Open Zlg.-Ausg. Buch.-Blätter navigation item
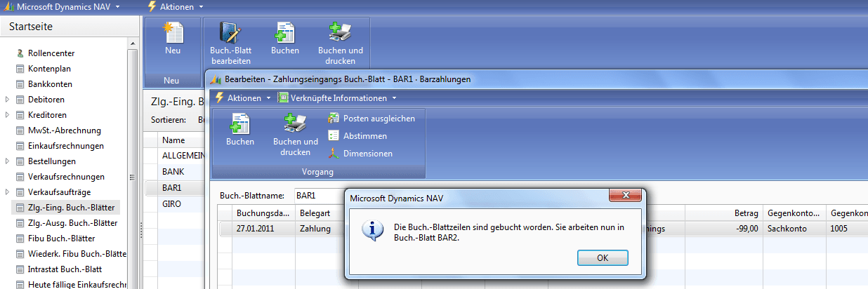The image size is (868, 289). 72,223
